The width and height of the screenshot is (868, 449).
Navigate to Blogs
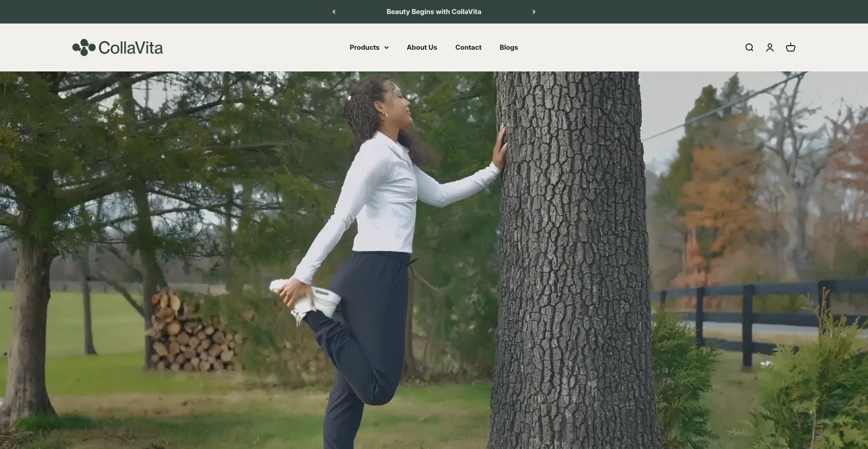(x=509, y=47)
